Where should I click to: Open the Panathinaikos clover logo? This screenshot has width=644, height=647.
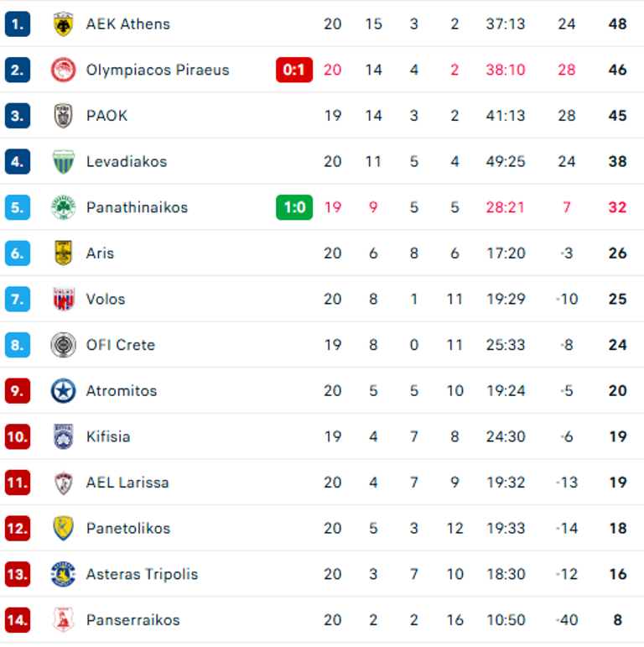pyautogui.click(x=63, y=207)
